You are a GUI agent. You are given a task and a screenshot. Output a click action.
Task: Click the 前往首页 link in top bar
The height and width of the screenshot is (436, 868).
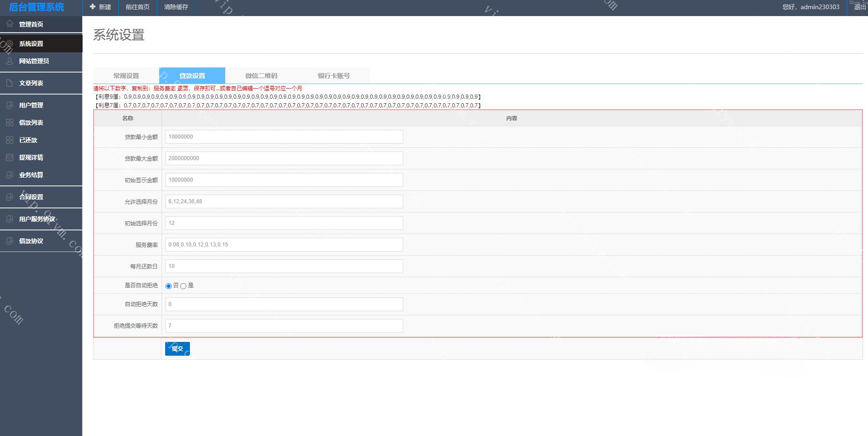tap(138, 7)
